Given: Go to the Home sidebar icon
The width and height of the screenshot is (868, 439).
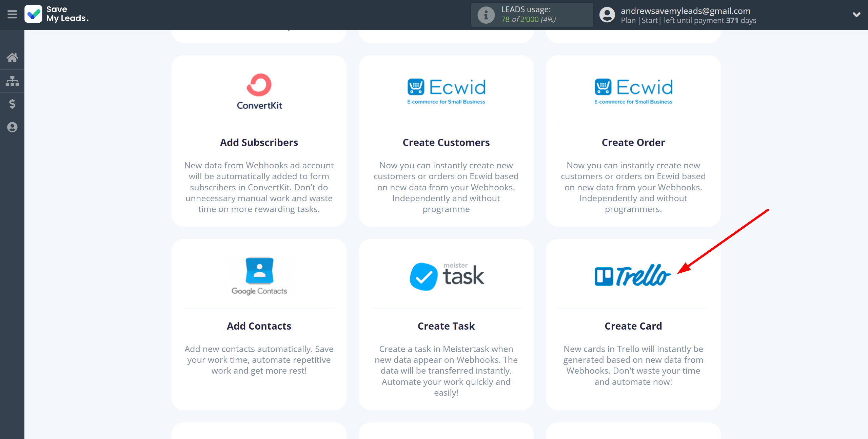Looking at the screenshot, I should pyautogui.click(x=12, y=58).
